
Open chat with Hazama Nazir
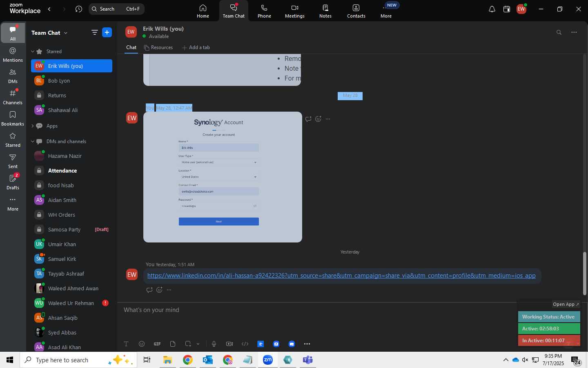pyautogui.click(x=71, y=156)
